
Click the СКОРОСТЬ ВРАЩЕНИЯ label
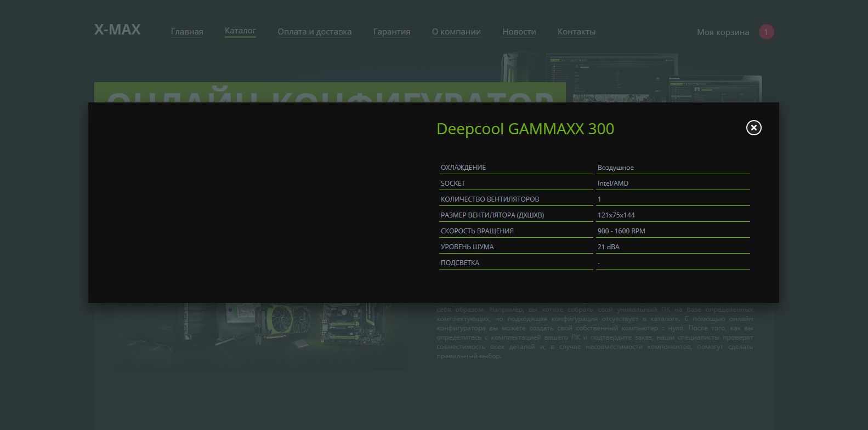pos(477,231)
